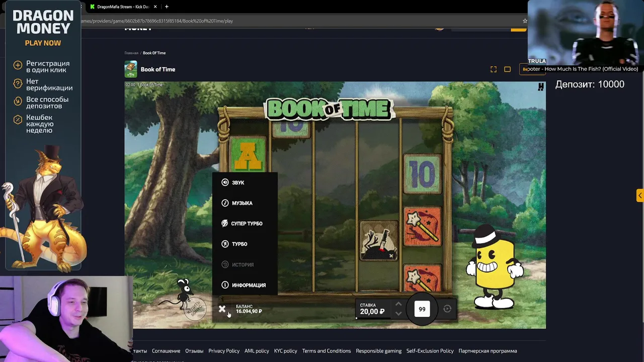Click the Ставка bet amount field

[372, 309]
